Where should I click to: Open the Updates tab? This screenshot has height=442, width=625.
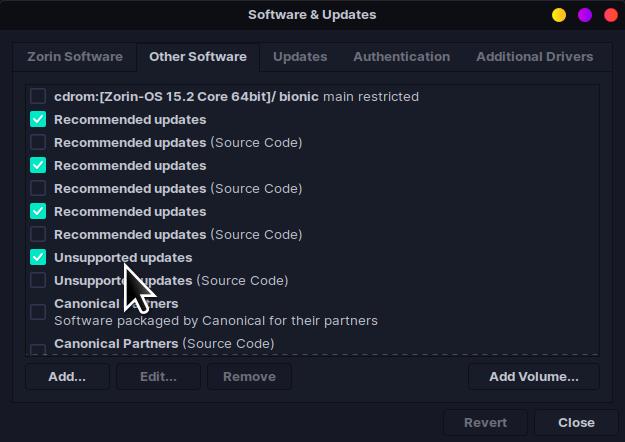(300, 57)
